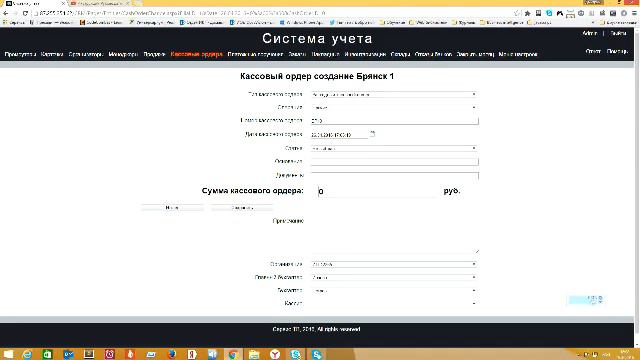This screenshot has height=360, width=640.
Task: Focus the Основание input field
Action: click(x=394, y=161)
